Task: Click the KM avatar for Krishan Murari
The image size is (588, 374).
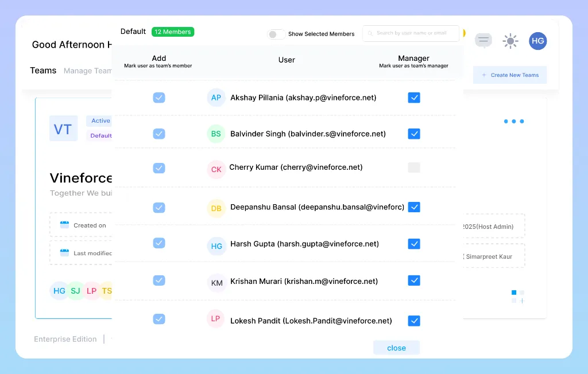Action: click(x=216, y=283)
